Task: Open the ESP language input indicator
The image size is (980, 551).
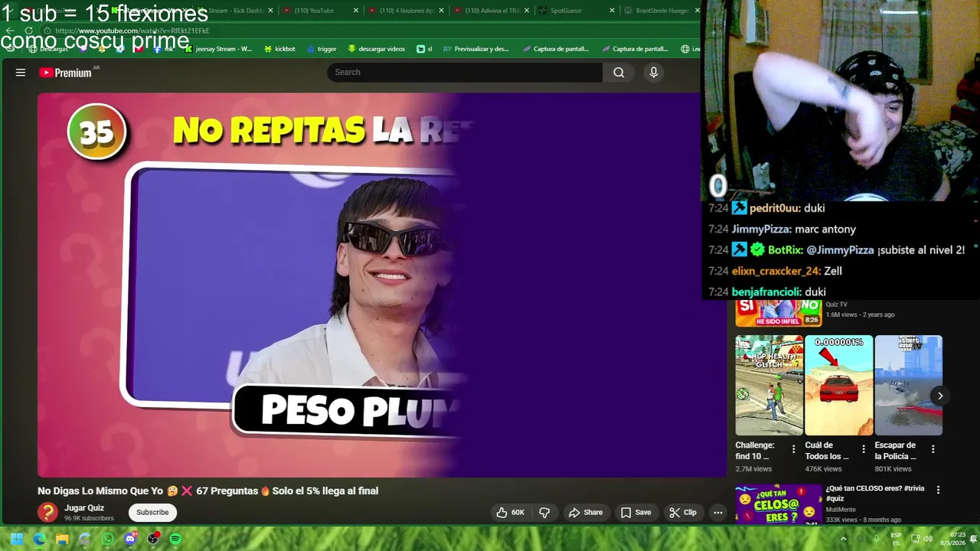Action: click(896, 539)
